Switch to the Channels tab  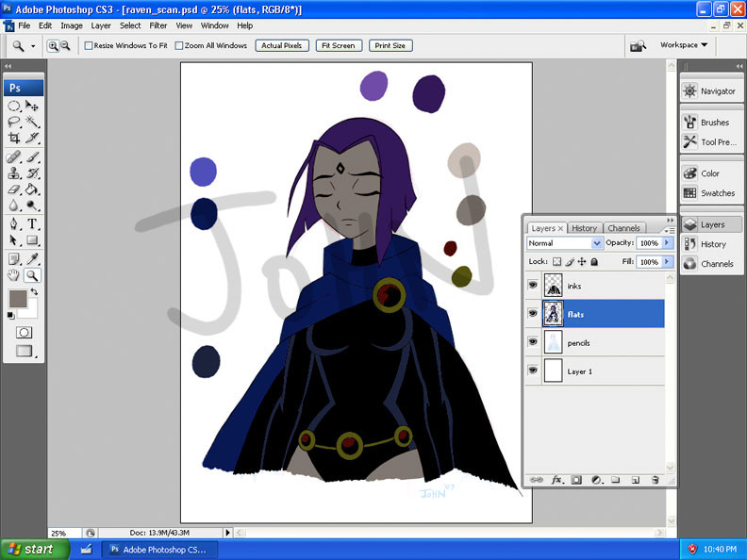coord(623,228)
